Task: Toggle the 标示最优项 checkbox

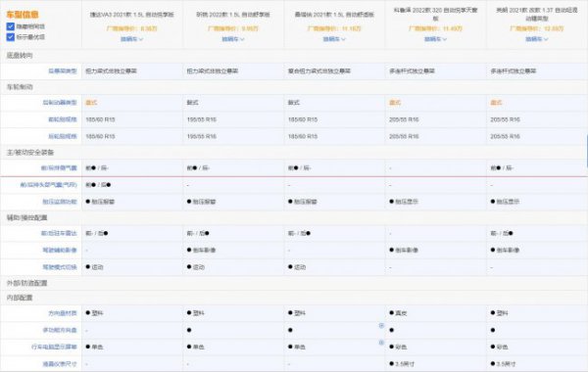Action: (11, 37)
